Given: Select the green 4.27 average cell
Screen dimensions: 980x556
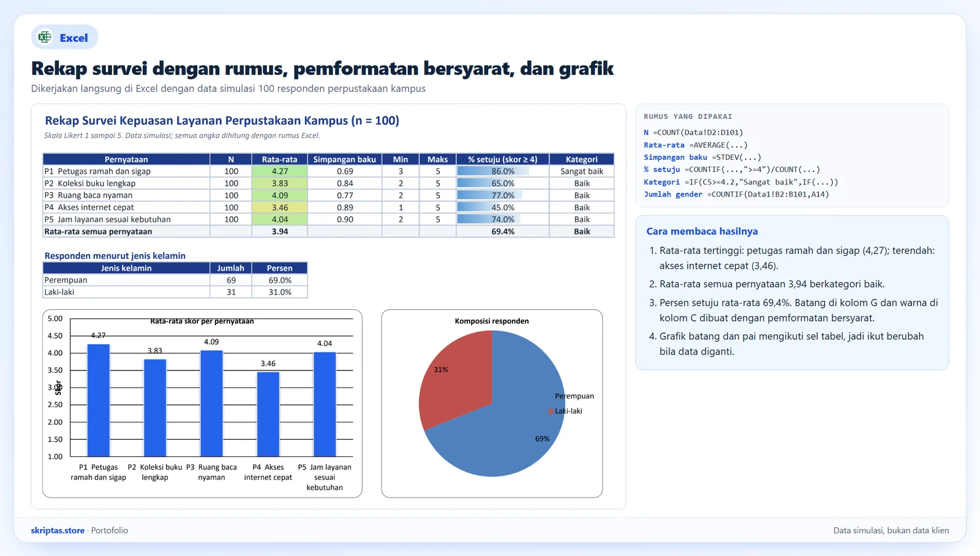Looking at the screenshot, I should [x=279, y=171].
